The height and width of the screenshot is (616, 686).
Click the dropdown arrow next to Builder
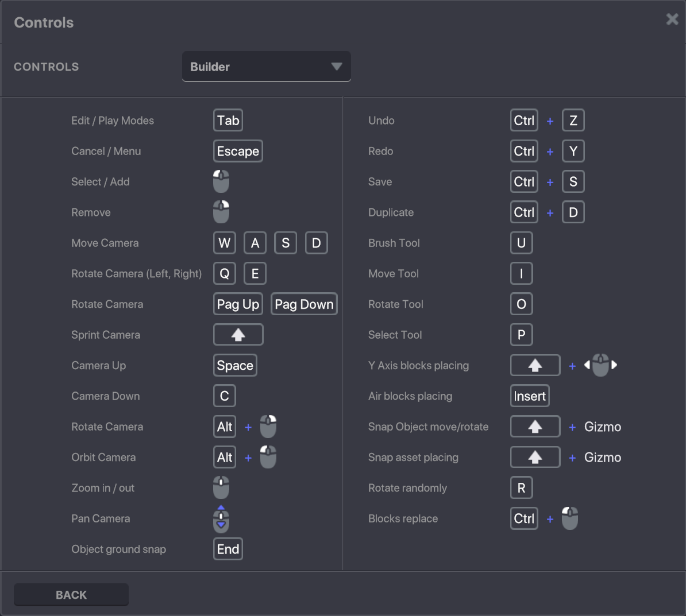pyautogui.click(x=337, y=67)
